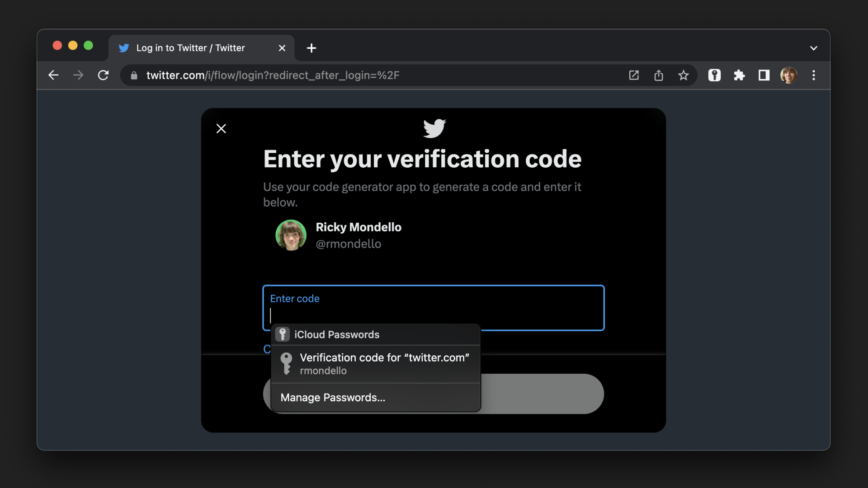Click the browser back arrow
Screen dimensions: 868x488
click(53, 75)
